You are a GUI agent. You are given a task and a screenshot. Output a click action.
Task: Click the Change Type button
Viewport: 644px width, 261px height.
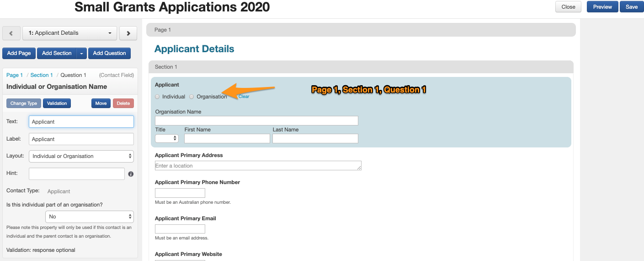[24, 103]
